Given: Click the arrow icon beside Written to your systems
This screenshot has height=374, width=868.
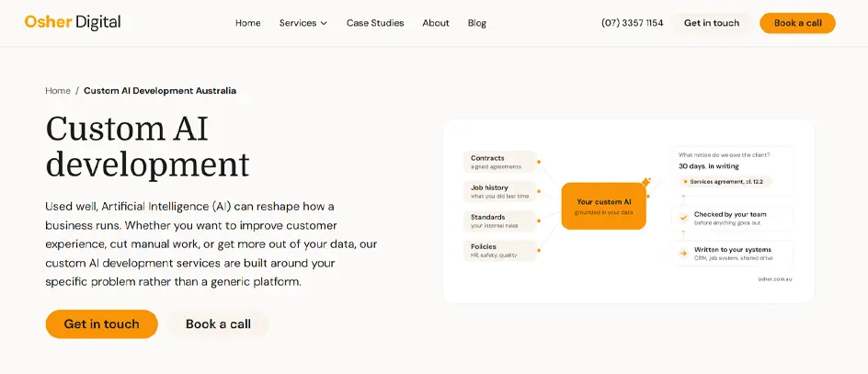Looking at the screenshot, I should pos(684,254).
